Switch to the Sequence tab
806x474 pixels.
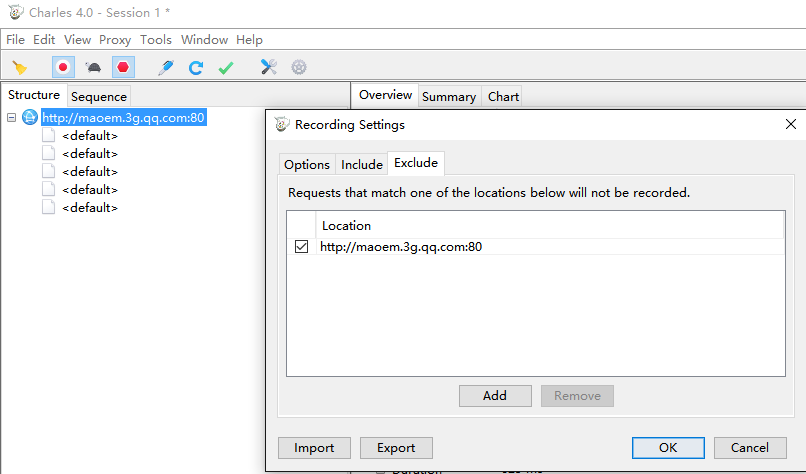coord(99,96)
